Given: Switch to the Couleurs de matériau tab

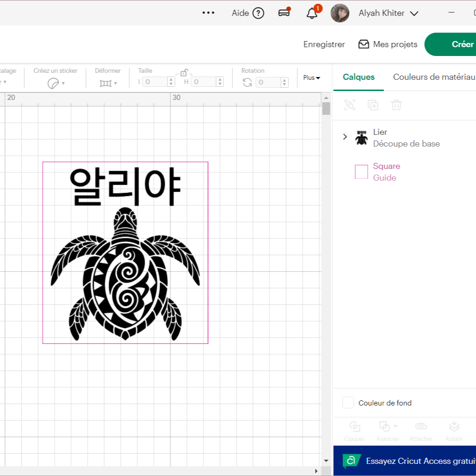Looking at the screenshot, I should coord(434,77).
